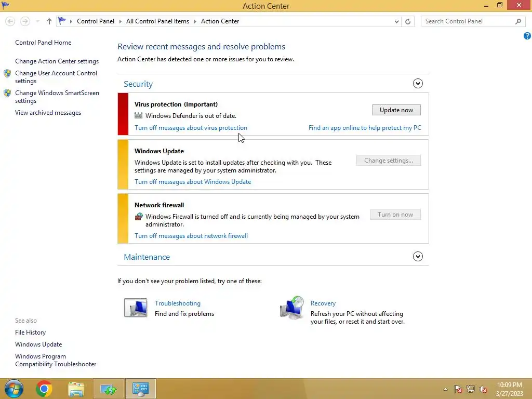Open address bar history dropdown
532x399 pixels.
pyautogui.click(x=396, y=21)
